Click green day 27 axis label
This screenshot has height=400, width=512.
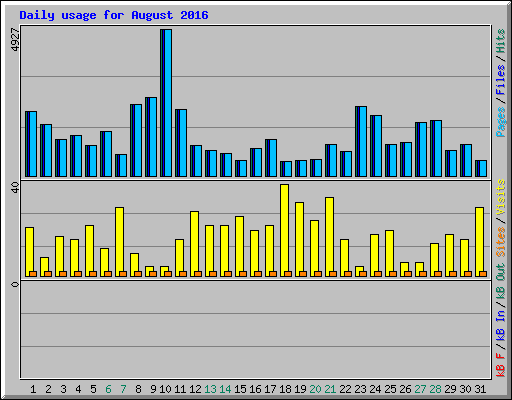coord(420,389)
